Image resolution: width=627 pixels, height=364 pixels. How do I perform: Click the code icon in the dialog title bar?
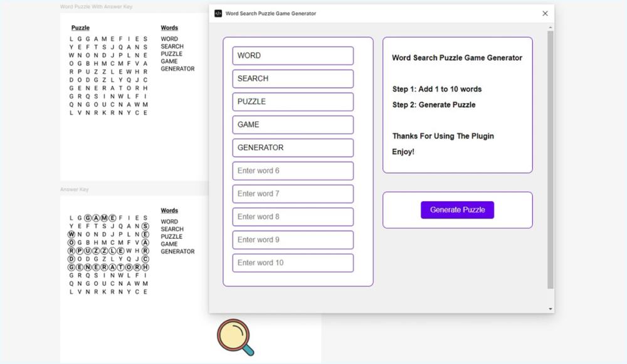point(216,13)
